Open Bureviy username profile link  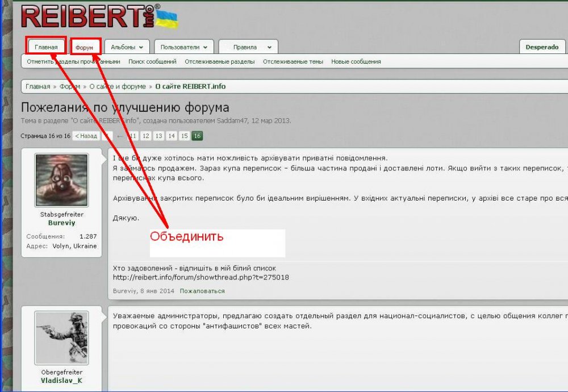[x=61, y=223]
